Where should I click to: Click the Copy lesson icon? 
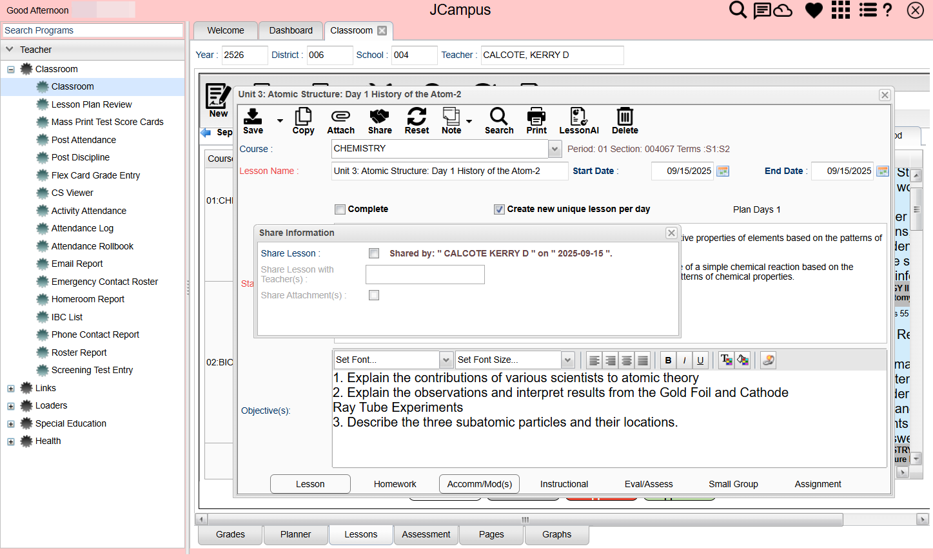tap(303, 121)
